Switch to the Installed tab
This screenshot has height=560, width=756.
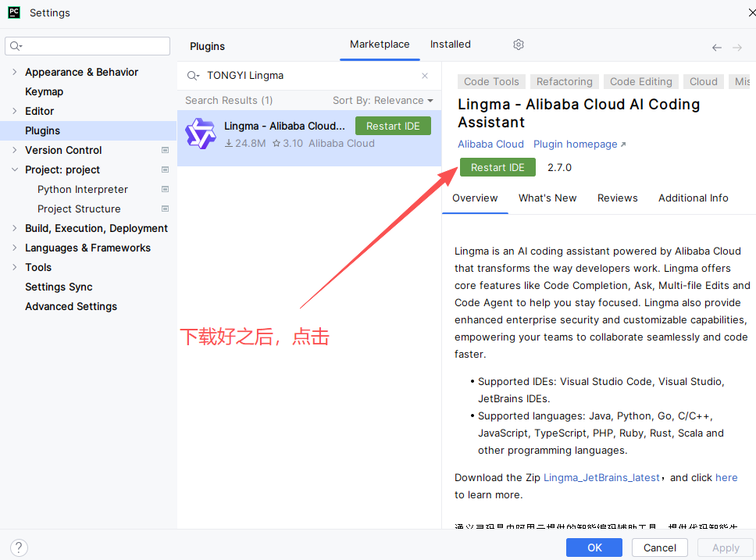point(450,45)
